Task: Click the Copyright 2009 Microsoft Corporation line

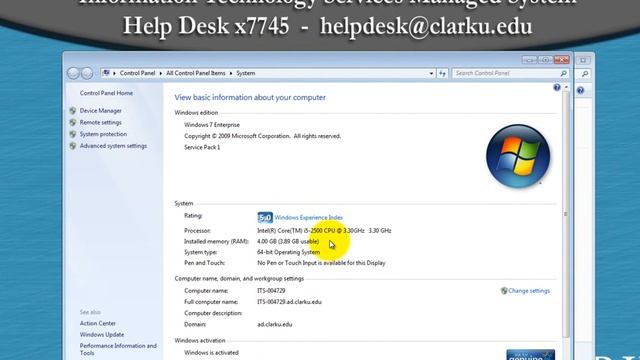Action: (262, 136)
